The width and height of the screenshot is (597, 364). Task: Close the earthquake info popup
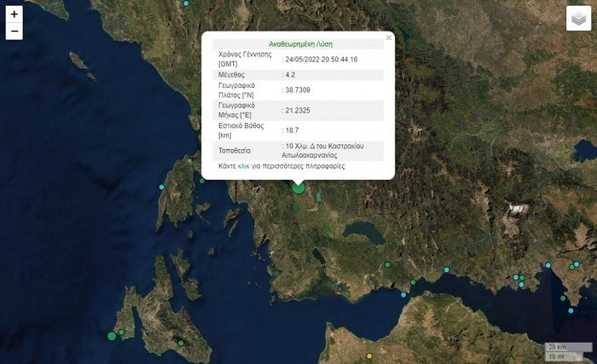tap(389, 38)
